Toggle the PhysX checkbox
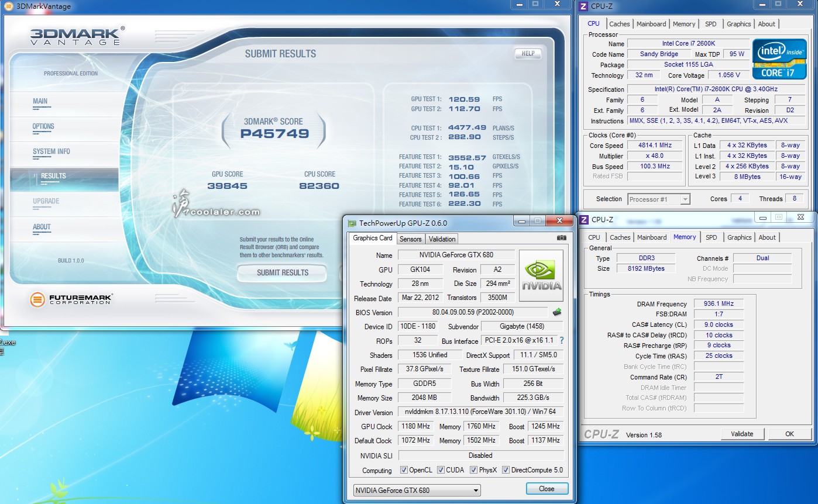 pos(473,470)
